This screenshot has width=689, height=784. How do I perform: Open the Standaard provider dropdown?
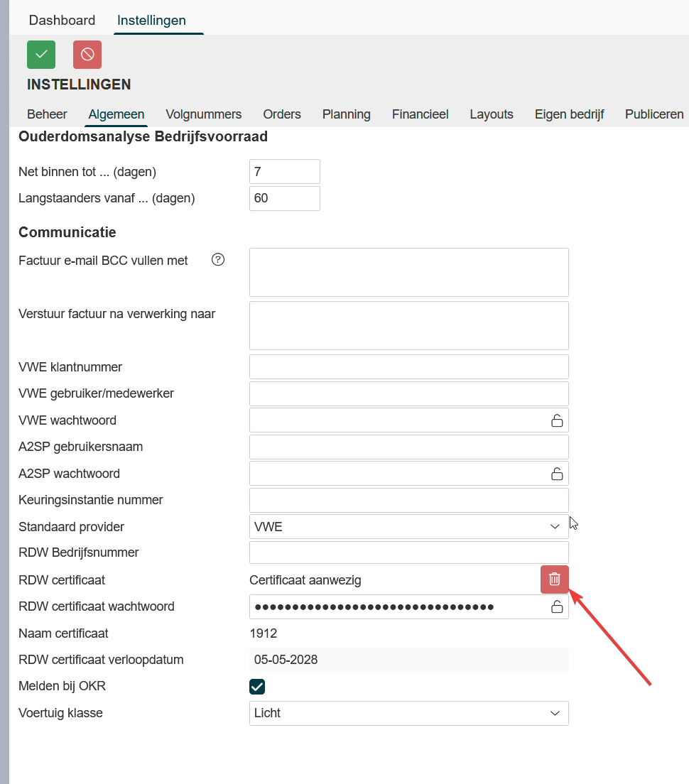pyautogui.click(x=408, y=527)
